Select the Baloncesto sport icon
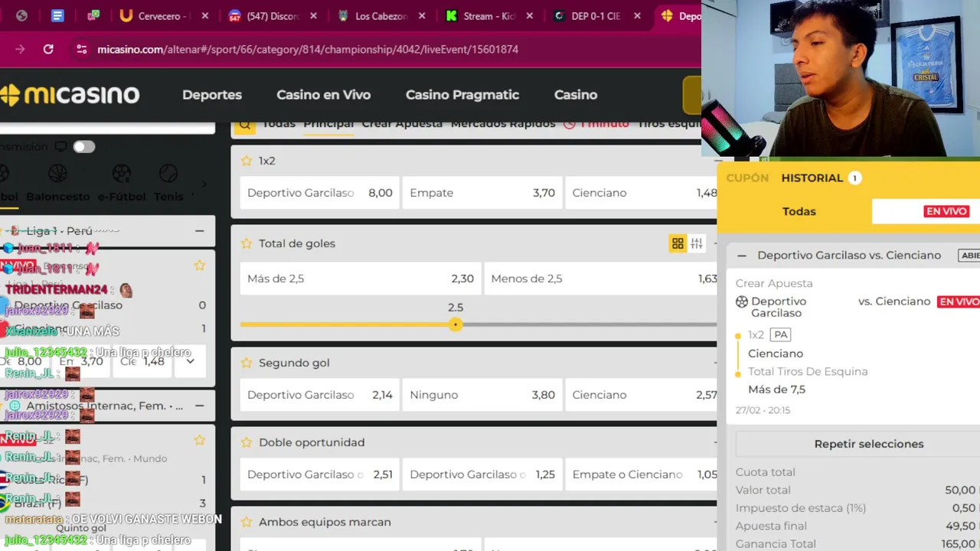The width and height of the screenshot is (980, 551). tap(57, 174)
